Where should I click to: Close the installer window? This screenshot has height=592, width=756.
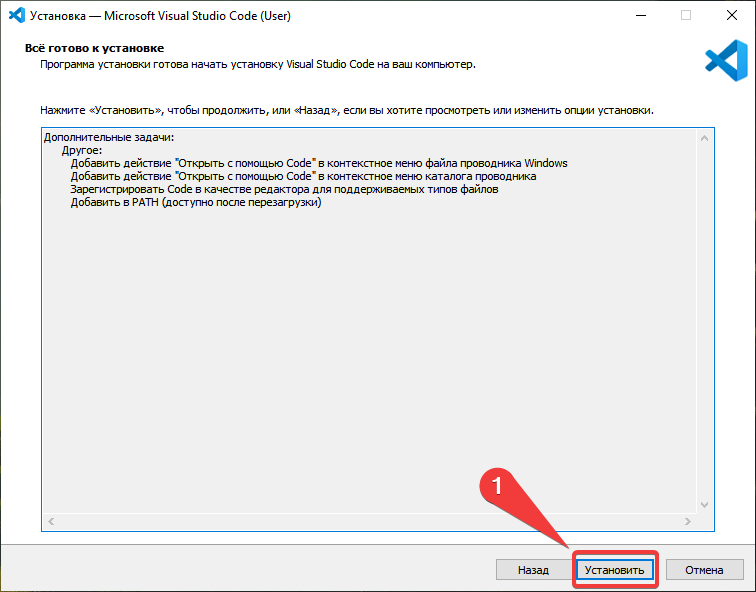731,15
